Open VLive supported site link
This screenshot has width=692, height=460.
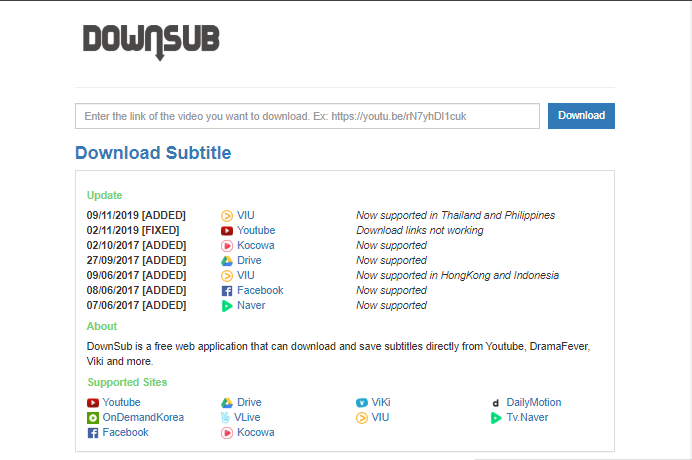247,417
